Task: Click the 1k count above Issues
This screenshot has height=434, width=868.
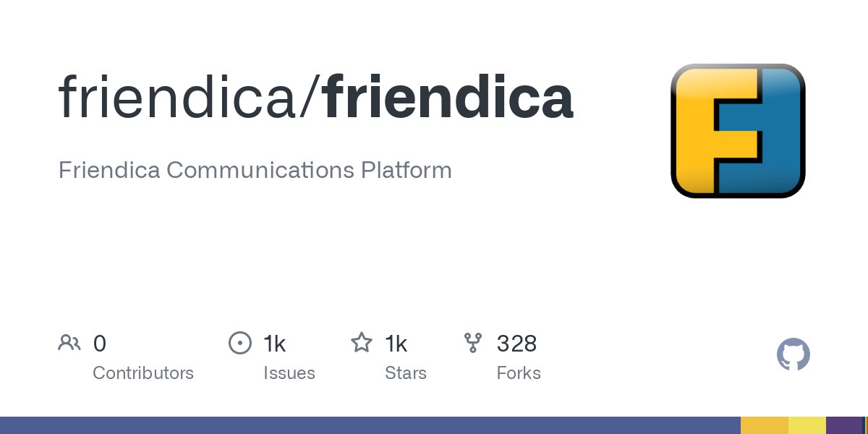Action: click(x=275, y=344)
